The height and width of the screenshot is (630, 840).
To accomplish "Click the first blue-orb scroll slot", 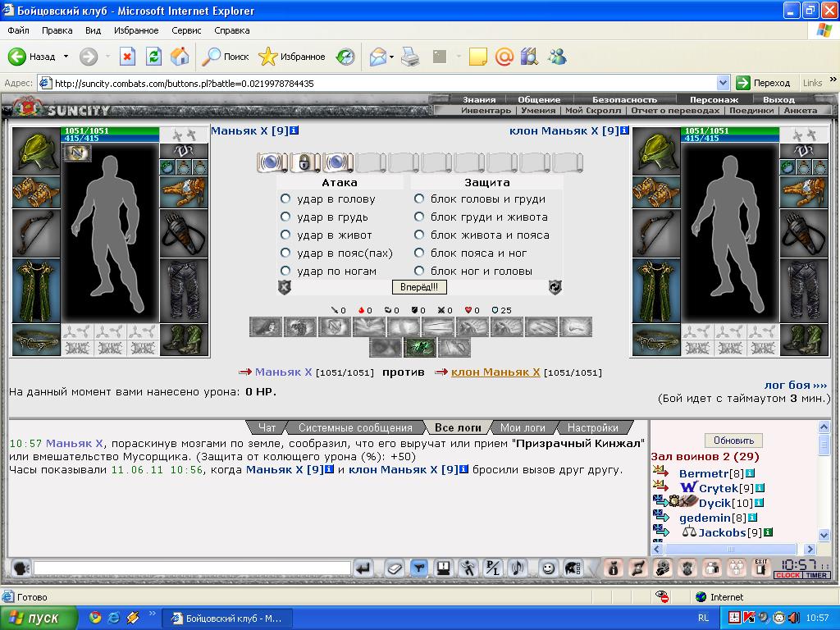I will (x=272, y=162).
